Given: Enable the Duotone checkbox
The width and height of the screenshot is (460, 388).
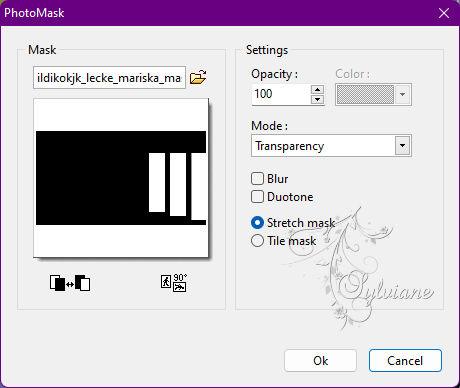Looking at the screenshot, I should 257,197.
